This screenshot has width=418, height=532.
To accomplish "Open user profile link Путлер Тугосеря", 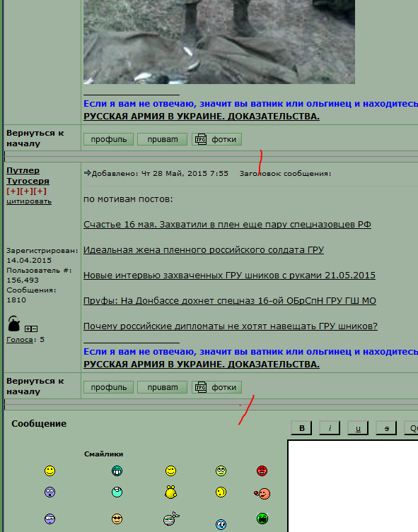I will click(x=28, y=175).
